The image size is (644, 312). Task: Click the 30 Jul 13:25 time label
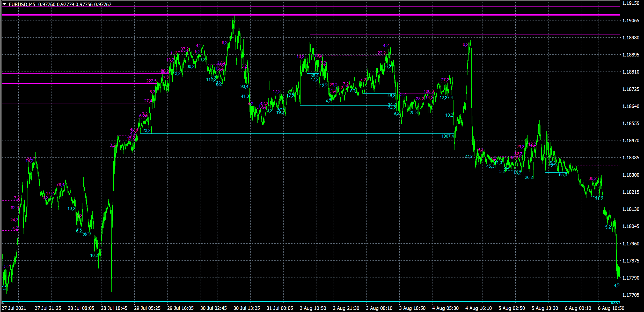coord(246,308)
